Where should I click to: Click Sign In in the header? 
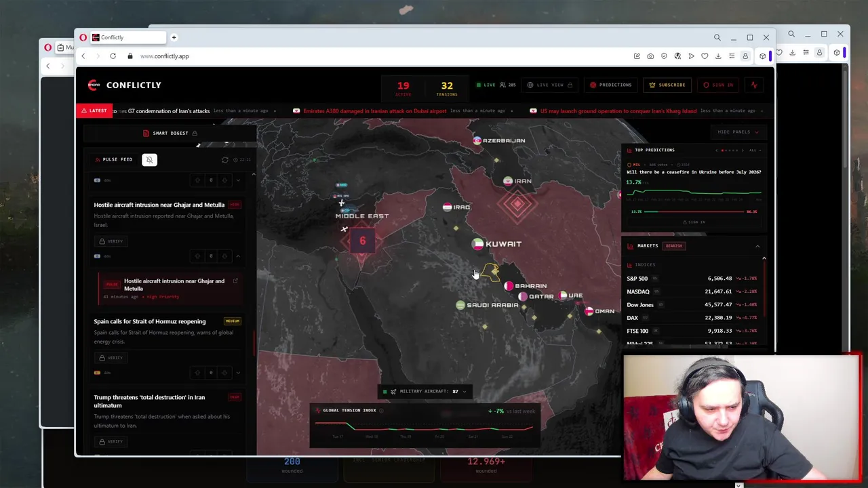719,85
